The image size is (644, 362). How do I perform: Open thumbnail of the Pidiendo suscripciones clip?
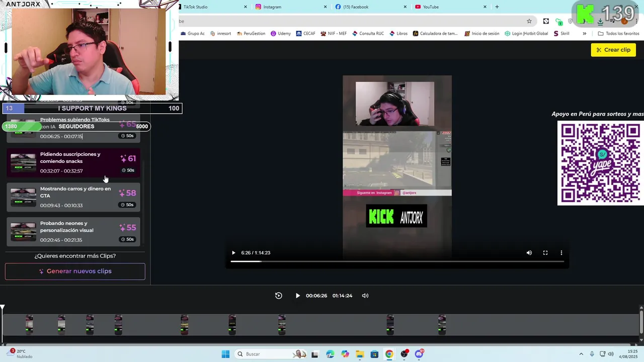click(23, 163)
